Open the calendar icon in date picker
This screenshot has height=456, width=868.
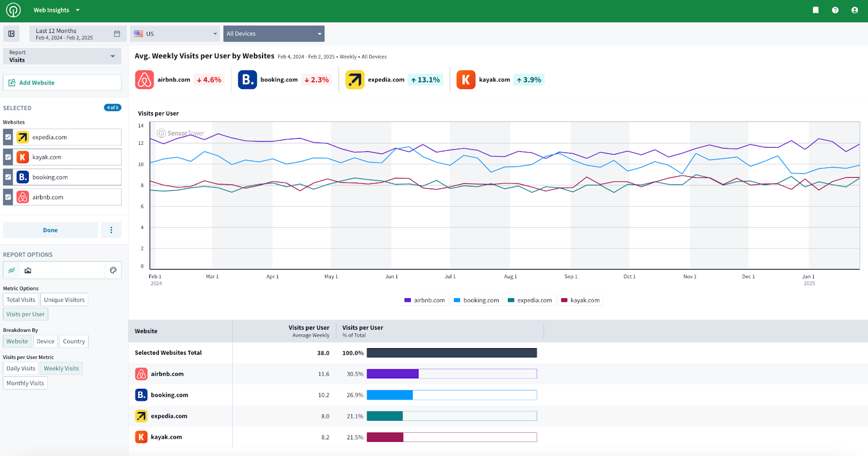pos(117,34)
